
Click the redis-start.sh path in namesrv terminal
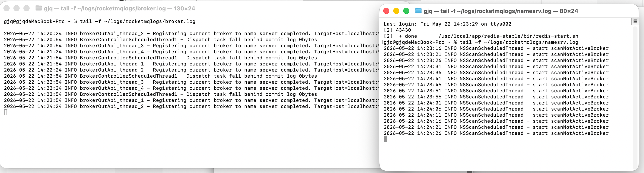(508, 36)
